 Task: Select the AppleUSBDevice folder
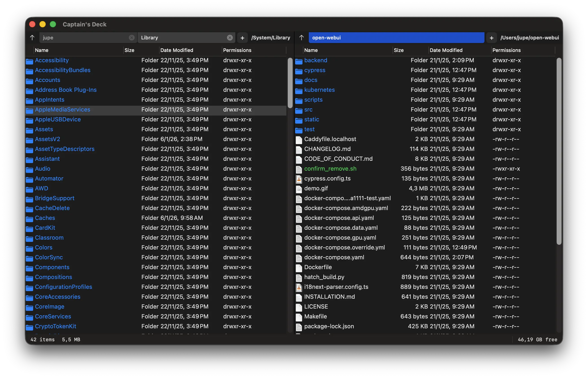coord(58,120)
